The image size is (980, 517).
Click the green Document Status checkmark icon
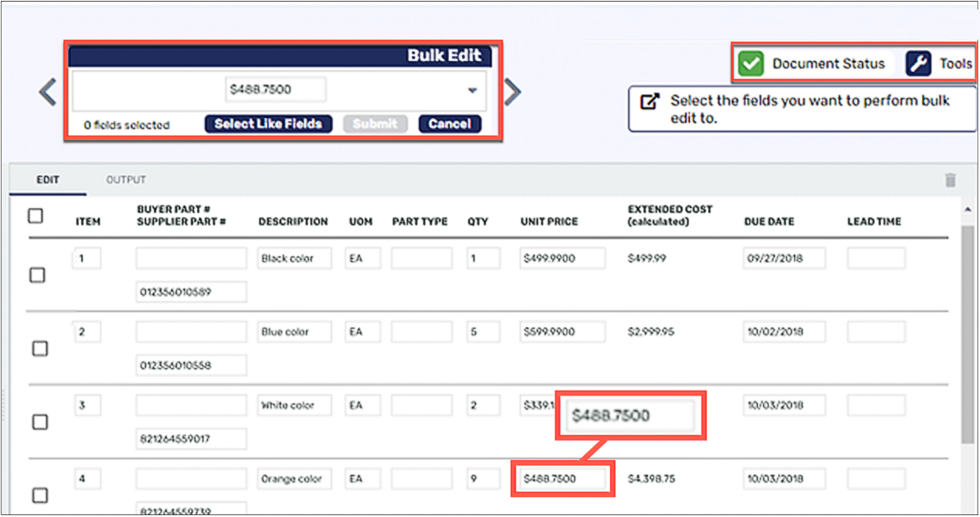751,63
